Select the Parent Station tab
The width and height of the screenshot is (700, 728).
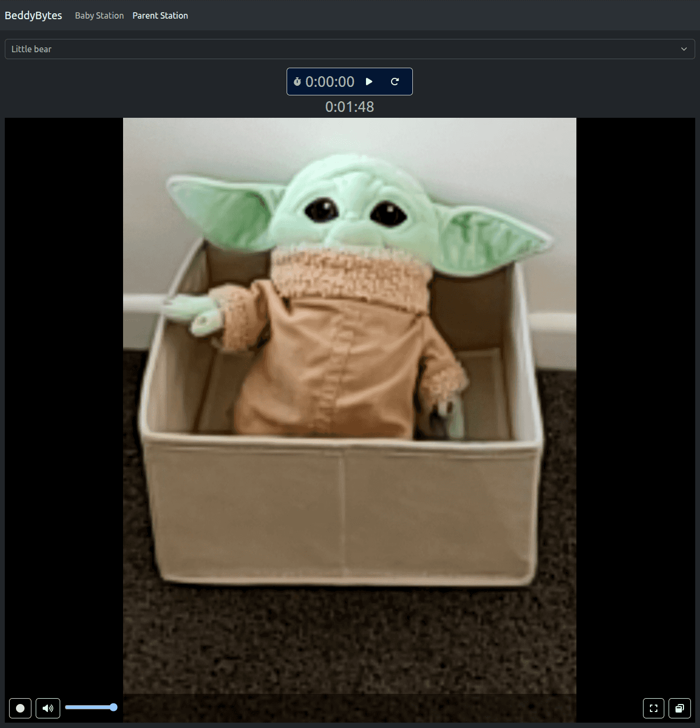click(x=160, y=15)
